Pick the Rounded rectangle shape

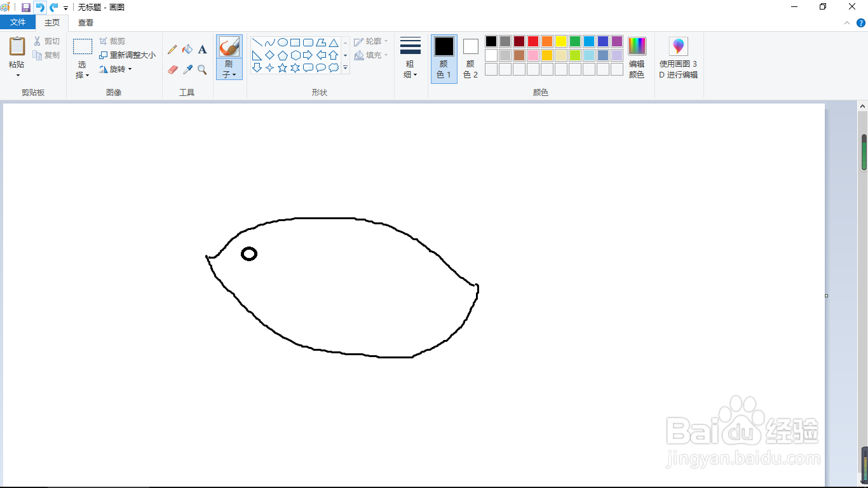[308, 43]
